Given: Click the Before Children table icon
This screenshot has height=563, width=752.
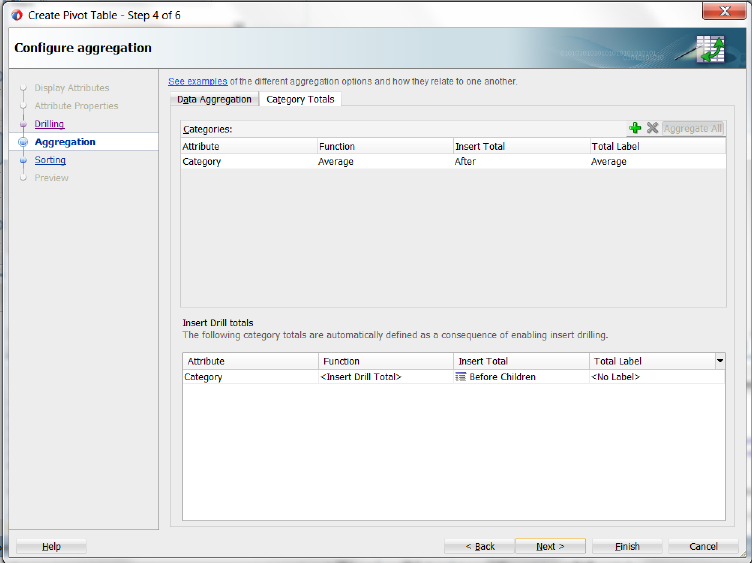Looking at the screenshot, I should pos(460,377).
